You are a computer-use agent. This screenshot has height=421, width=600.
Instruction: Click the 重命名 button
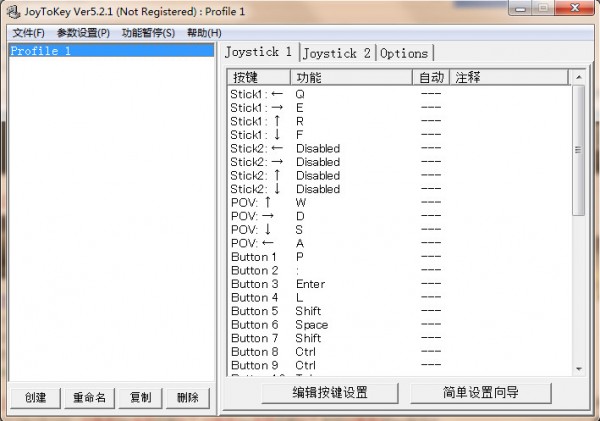tap(88, 397)
